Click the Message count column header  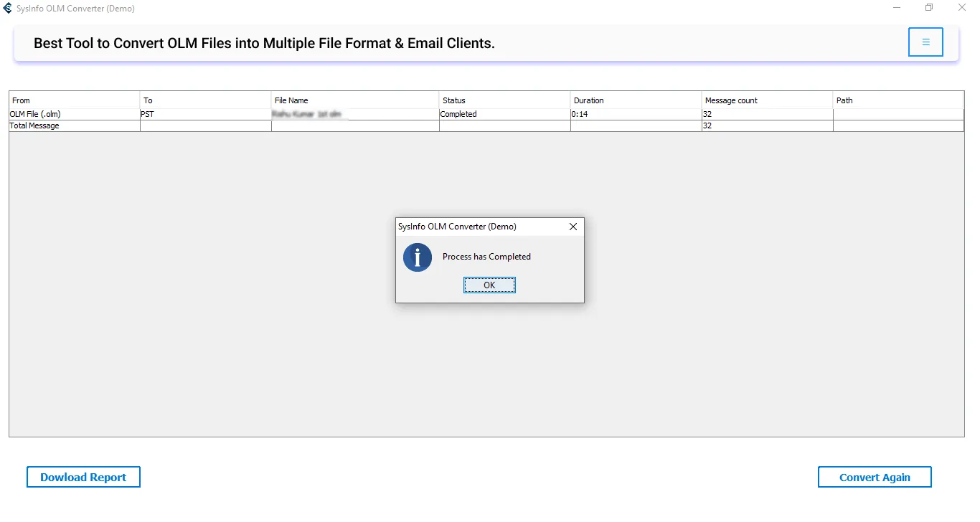pyautogui.click(x=766, y=100)
